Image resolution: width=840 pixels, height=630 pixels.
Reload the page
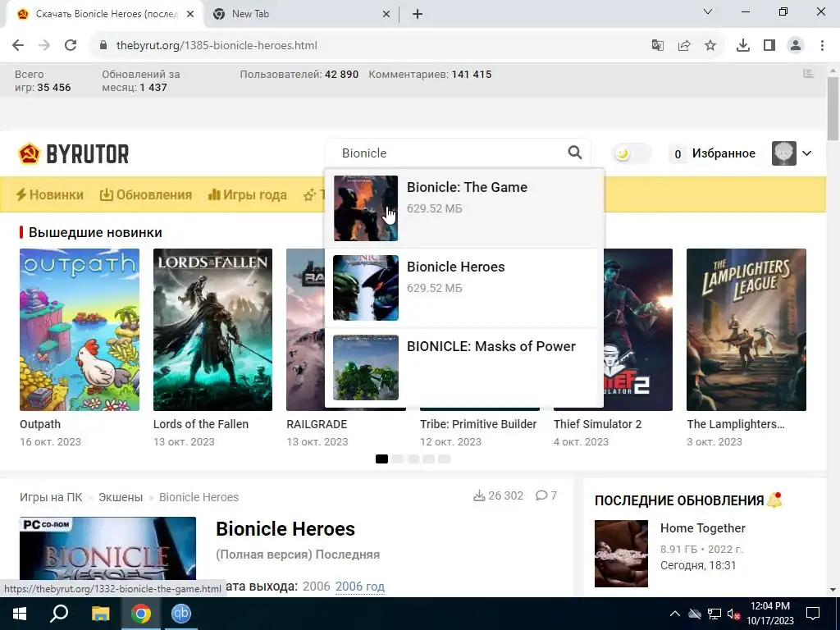(71, 46)
